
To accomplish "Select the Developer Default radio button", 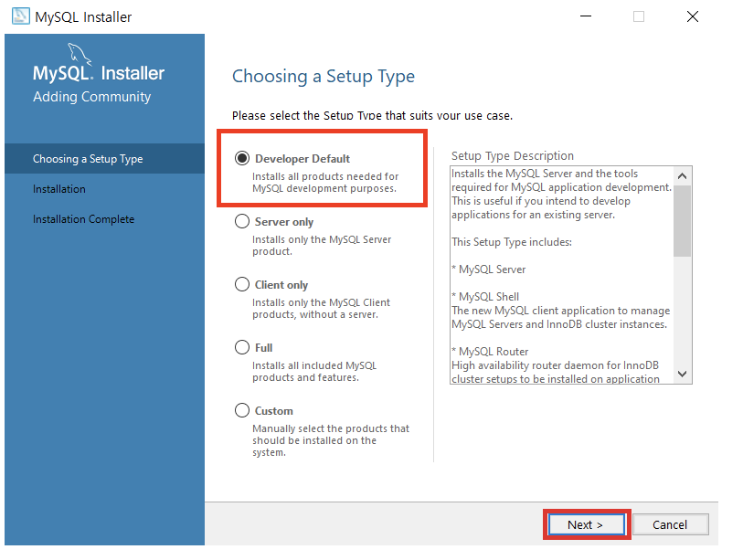I will [x=242, y=158].
